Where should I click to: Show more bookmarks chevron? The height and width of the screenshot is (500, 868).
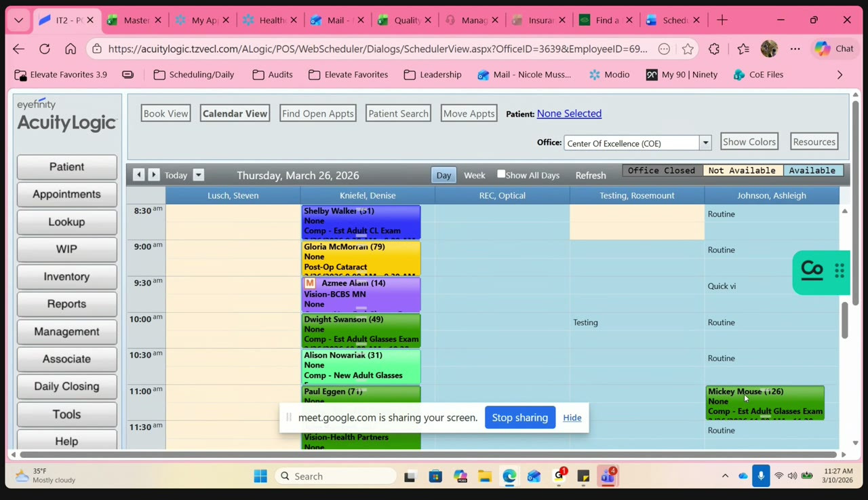click(840, 75)
